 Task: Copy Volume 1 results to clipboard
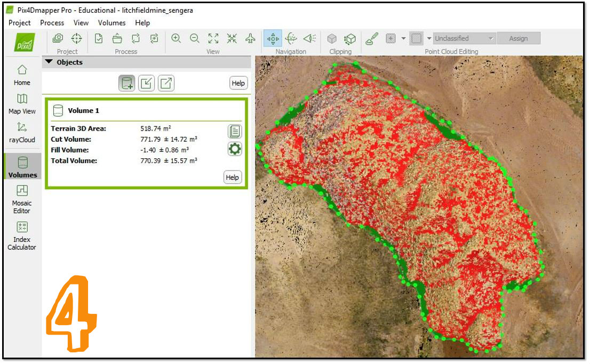coord(234,131)
